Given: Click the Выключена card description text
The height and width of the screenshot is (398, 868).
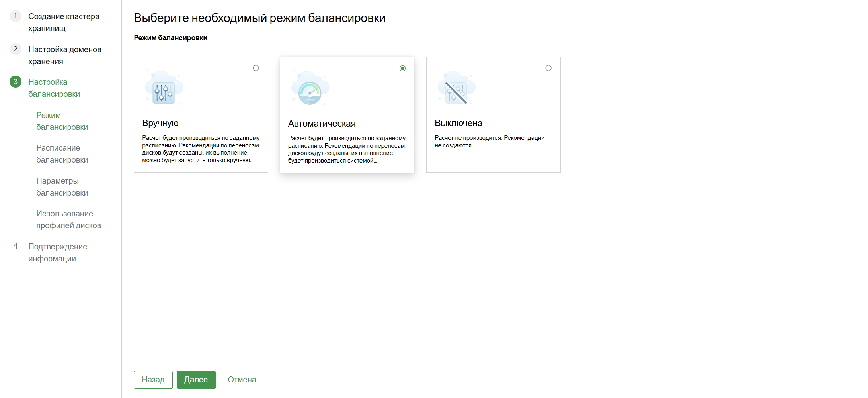Looking at the screenshot, I should pyautogui.click(x=490, y=141).
